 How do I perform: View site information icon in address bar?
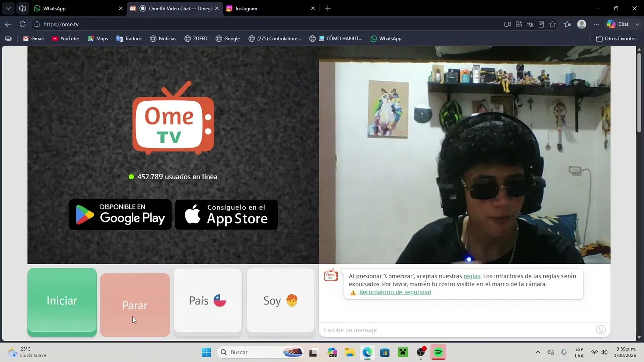tap(37, 24)
